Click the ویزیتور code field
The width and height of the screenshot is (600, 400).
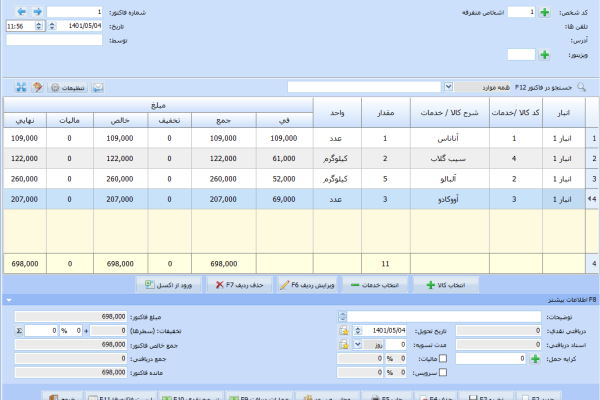click(521, 55)
